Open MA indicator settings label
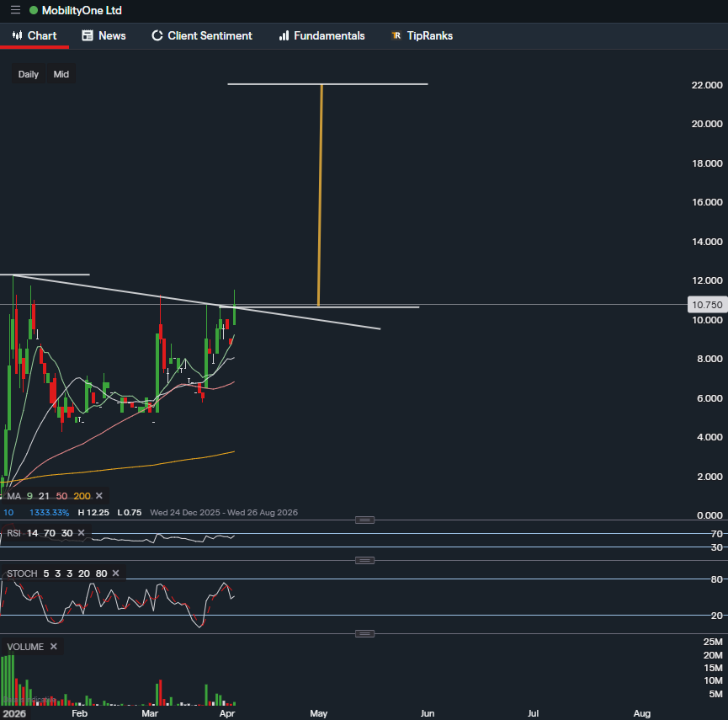728x720 pixels. [x=14, y=496]
